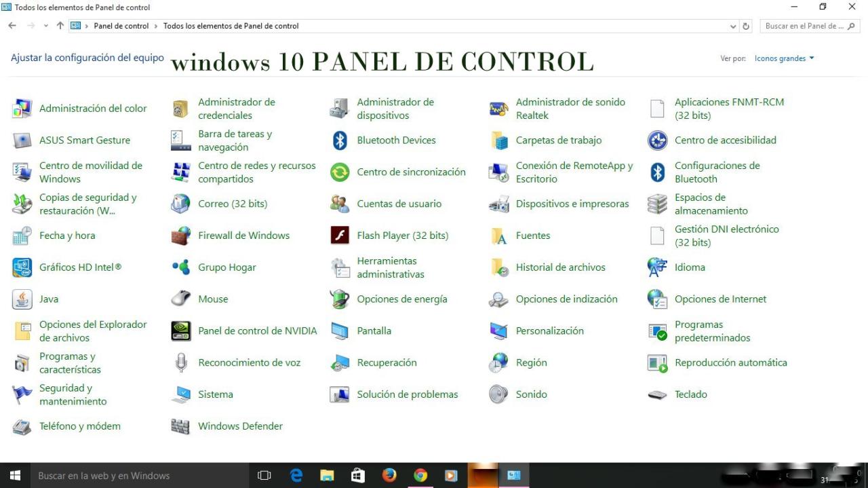The height and width of the screenshot is (488, 868).
Task: Launch Google Chrome from the taskbar
Action: click(420, 475)
